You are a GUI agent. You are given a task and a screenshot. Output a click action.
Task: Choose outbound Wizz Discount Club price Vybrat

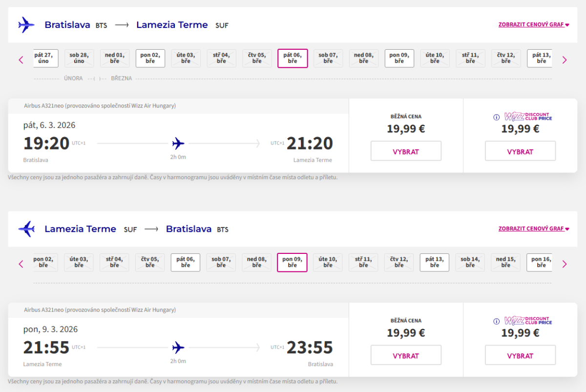tap(520, 151)
